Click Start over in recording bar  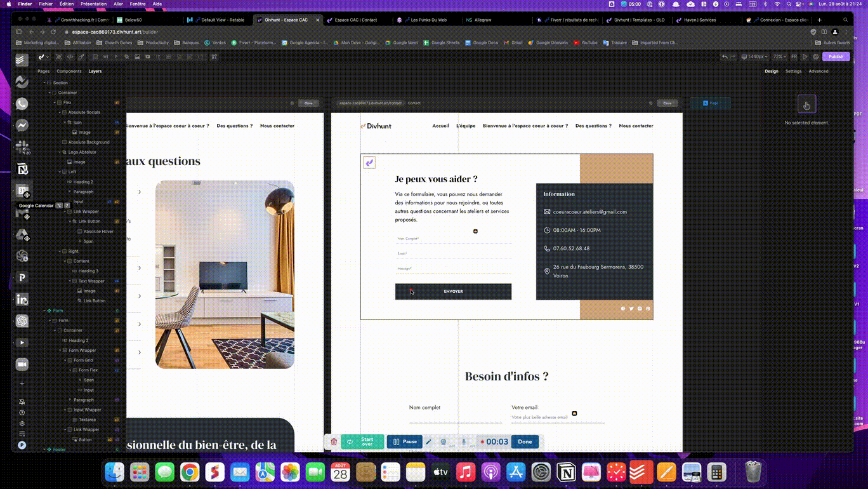[x=362, y=442]
